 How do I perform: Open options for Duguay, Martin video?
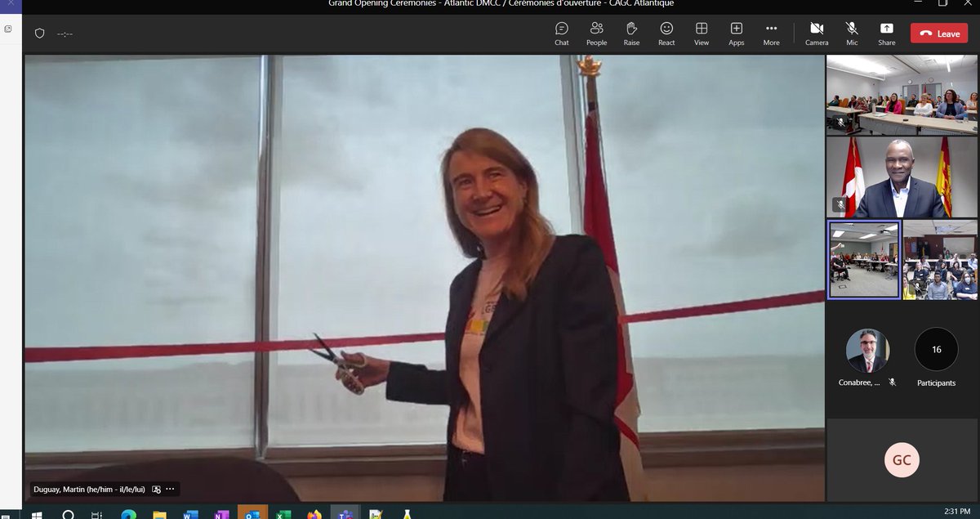coord(171,490)
